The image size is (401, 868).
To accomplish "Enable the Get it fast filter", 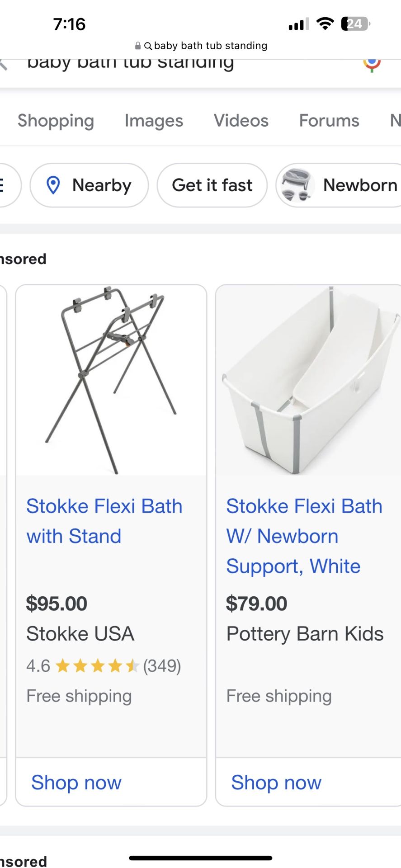I will click(x=212, y=185).
